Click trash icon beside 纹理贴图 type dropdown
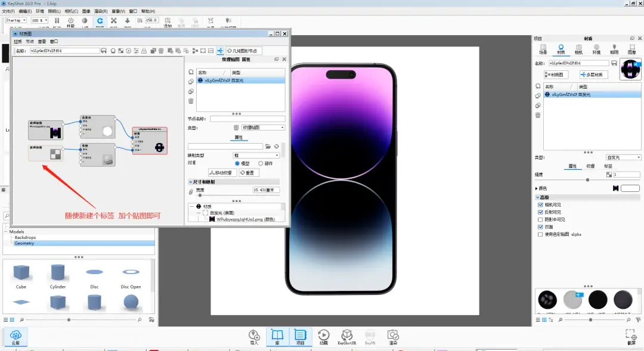The width and height of the screenshot is (644, 351). (x=236, y=128)
